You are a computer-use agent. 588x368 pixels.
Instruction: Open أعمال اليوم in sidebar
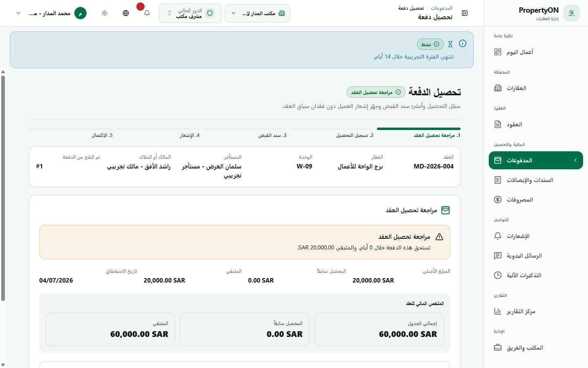pyautogui.click(x=536, y=52)
